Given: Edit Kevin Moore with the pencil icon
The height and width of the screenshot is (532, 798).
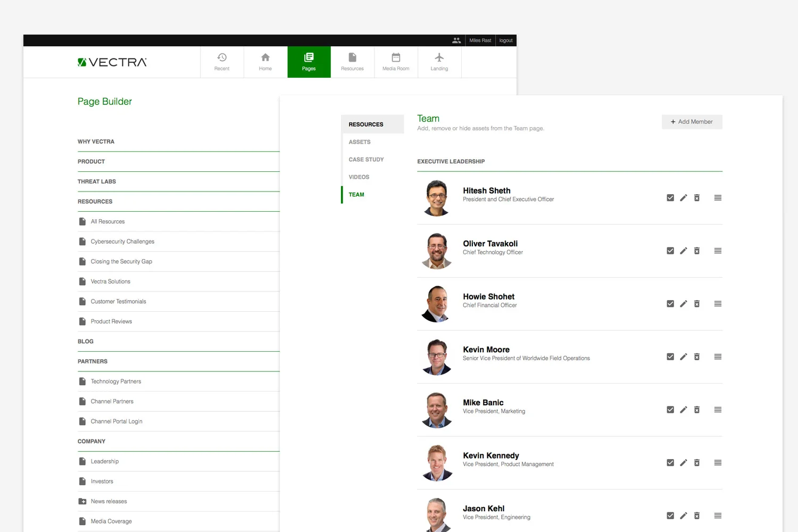Looking at the screenshot, I should click(x=684, y=356).
